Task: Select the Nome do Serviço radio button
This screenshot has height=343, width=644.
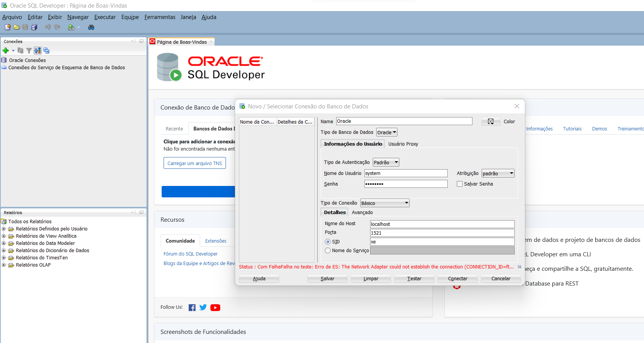Action: pos(328,251)
